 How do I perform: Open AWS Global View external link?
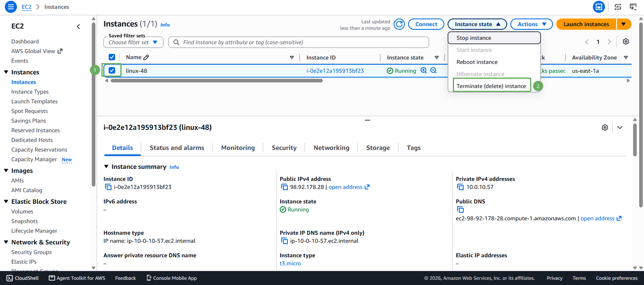(x=37, y=51)
